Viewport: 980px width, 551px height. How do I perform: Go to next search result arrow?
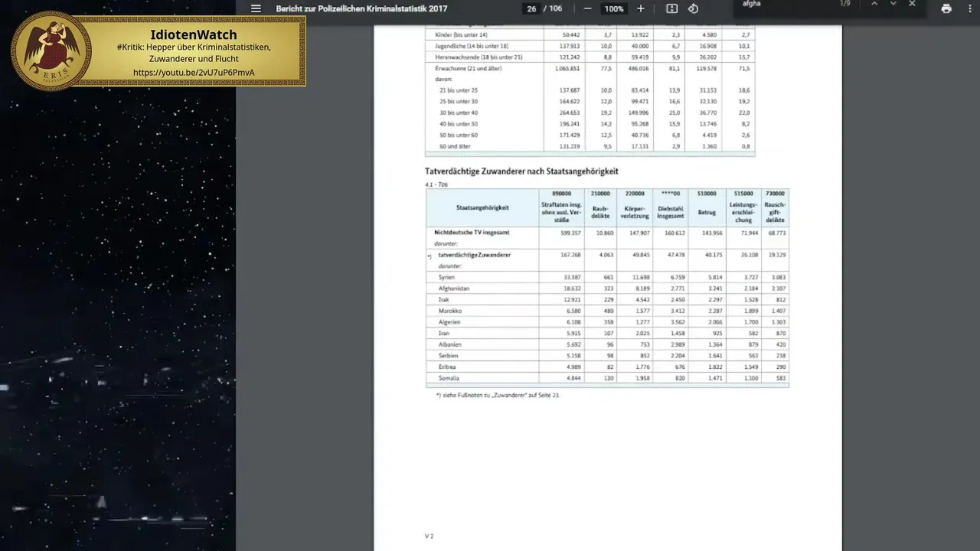(893, 4)
